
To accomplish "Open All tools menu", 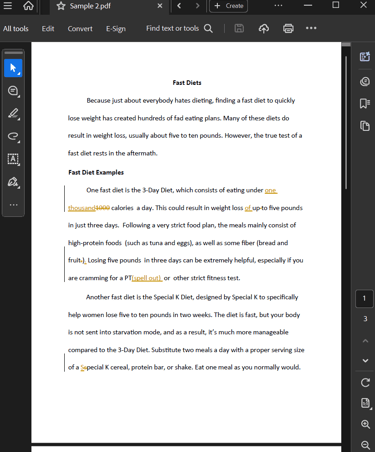I will pos(16,29).
